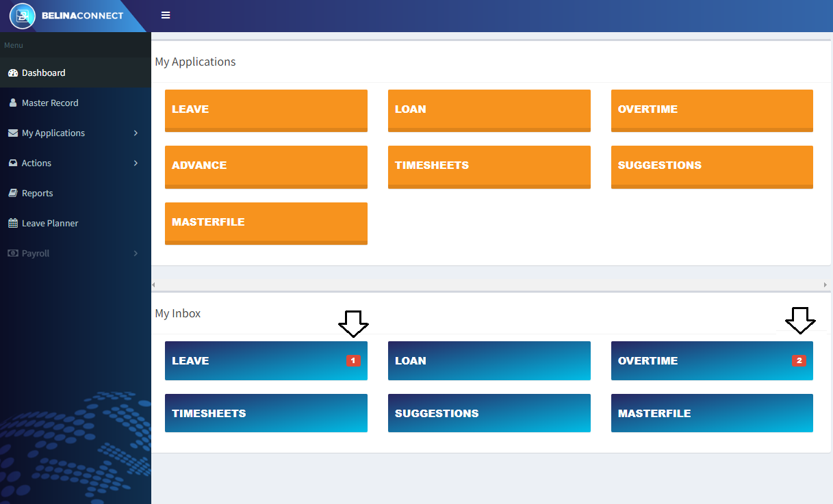This screenshot has width=833, height=504.
Task: Click the My Applications panel heading
Action: [x=195, y=62]
